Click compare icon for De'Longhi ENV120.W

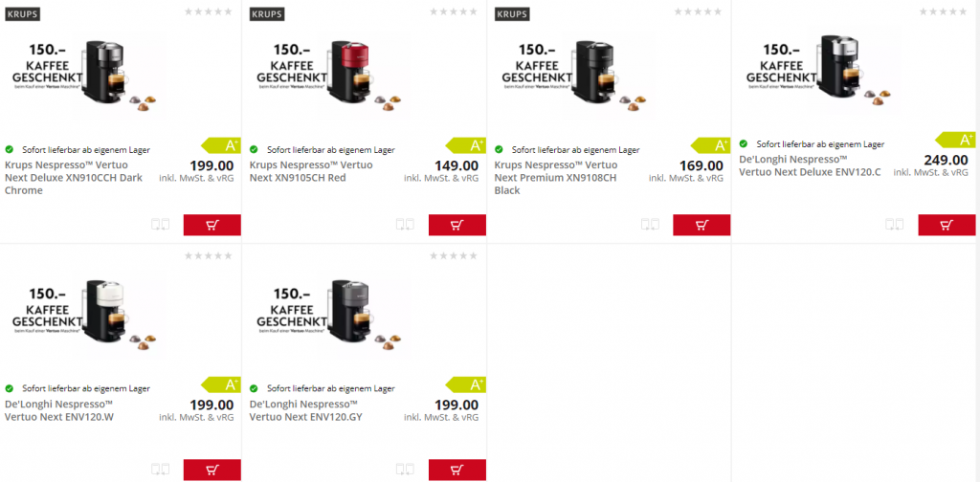[x=161, y=469]
